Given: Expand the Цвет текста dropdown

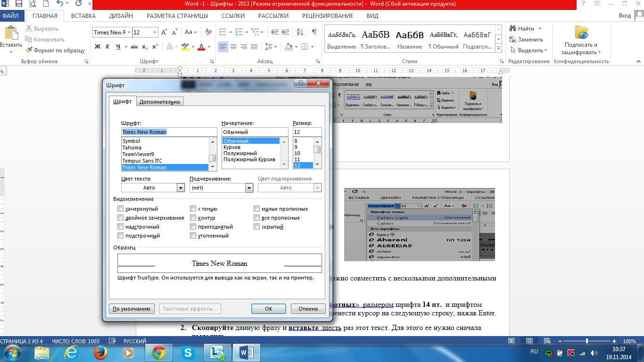Looking at the screenshot, I should pos(181,188).
